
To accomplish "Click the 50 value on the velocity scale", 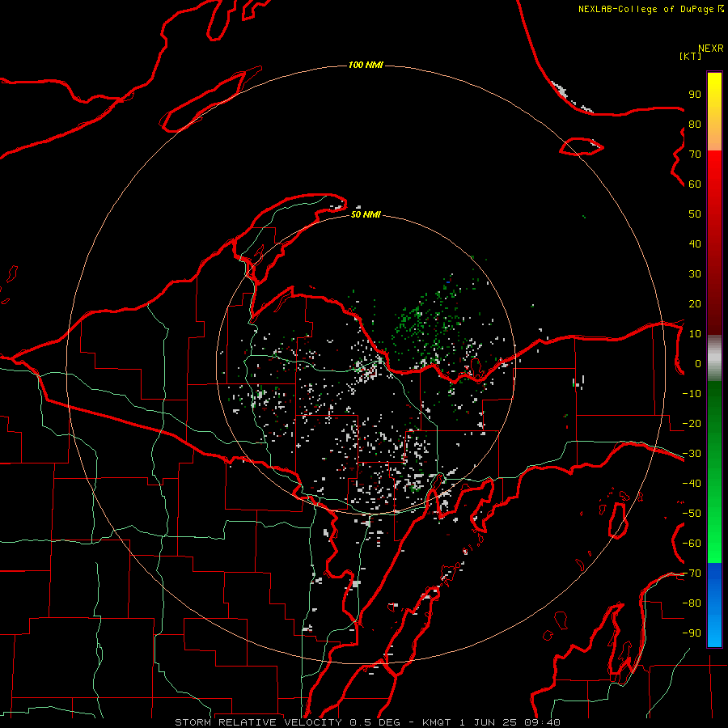I will tap(695, 214).
